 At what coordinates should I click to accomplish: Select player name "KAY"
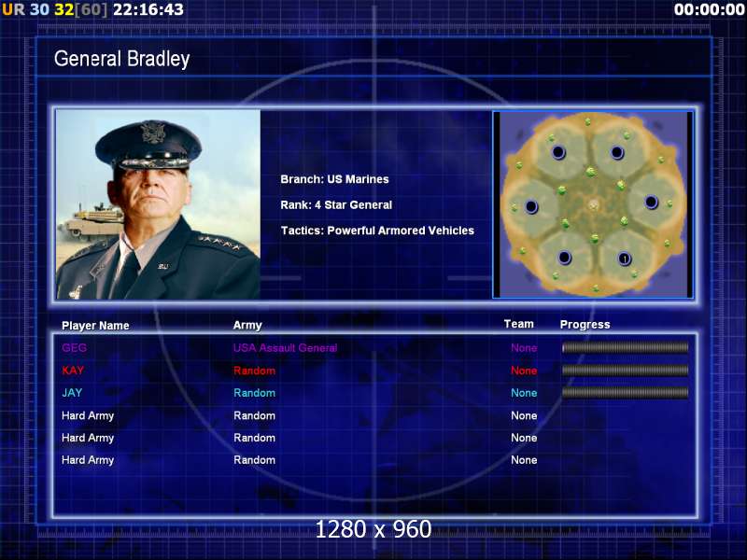[x=73, y=370]
